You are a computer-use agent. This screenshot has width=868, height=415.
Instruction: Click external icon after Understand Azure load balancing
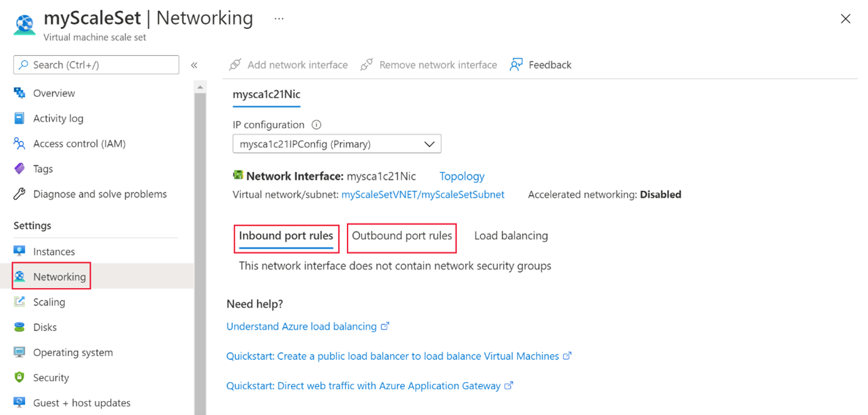pos(385,326)
